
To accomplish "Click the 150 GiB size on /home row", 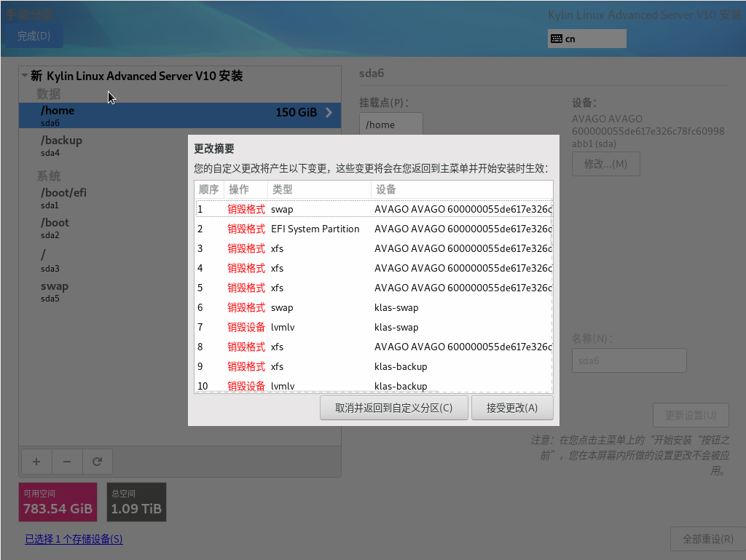I will pyautogui.click(x=296, y=113).
